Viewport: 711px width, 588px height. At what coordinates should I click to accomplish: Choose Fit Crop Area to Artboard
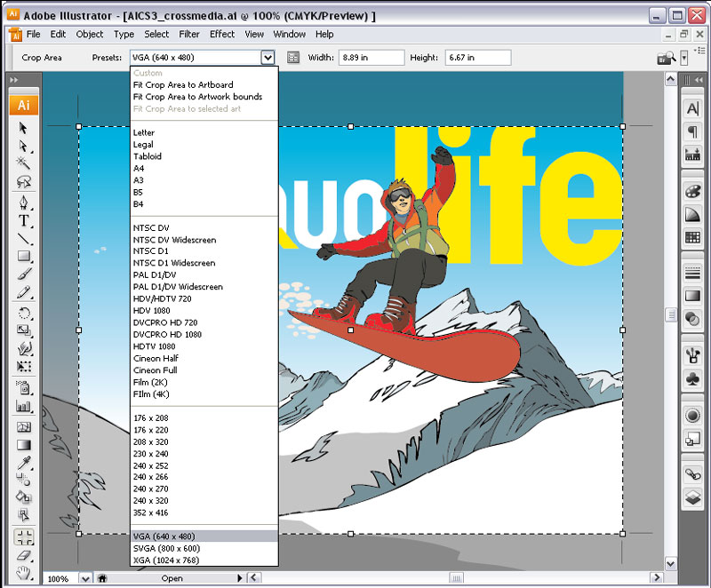(x=183, y=85)
